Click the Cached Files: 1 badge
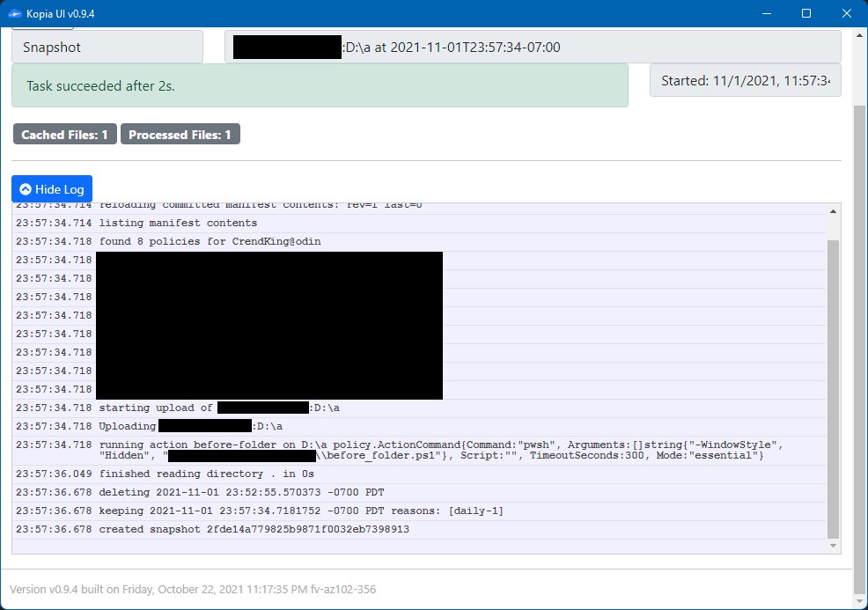Image resolution: width=868 pixels, height=610 pixels. pyautogui.click(x=63, y=134)
